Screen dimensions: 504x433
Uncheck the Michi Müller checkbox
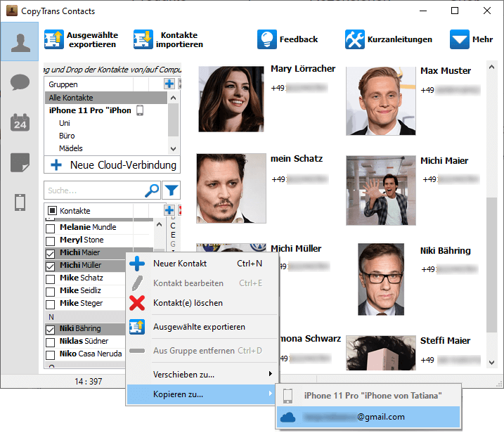tap(50, 266)
